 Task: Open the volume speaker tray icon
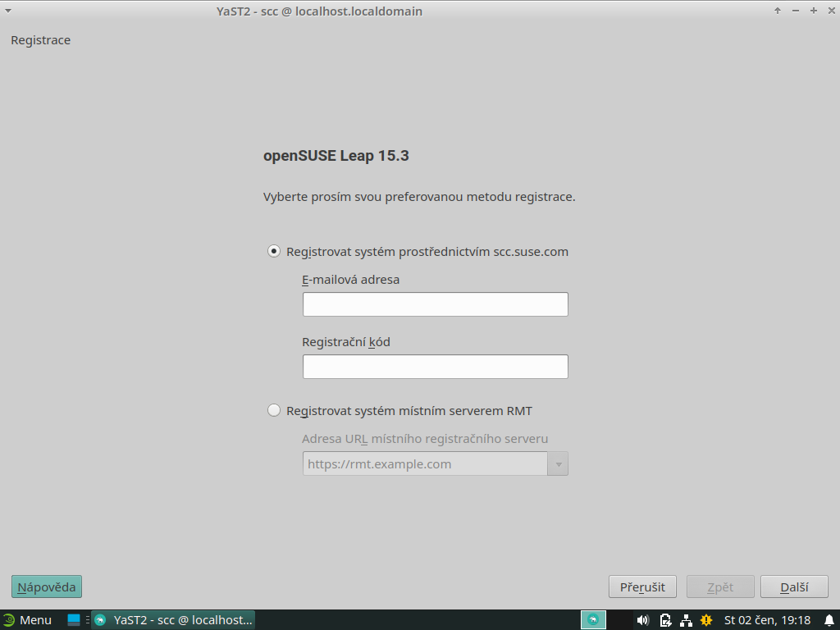pyautogui.click(x=643, y=620)
